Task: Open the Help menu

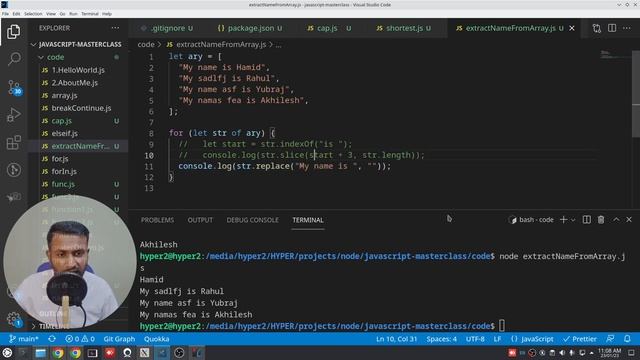Action: pos(107,14)
